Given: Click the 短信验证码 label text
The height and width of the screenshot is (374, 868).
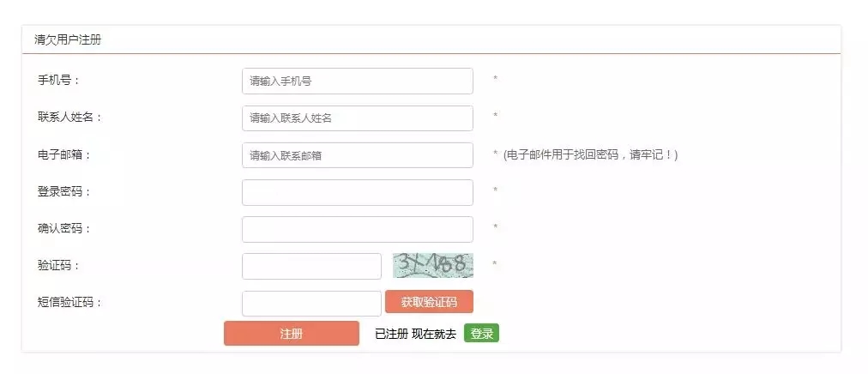Looking at the screenshot, I should click(69, 303).
